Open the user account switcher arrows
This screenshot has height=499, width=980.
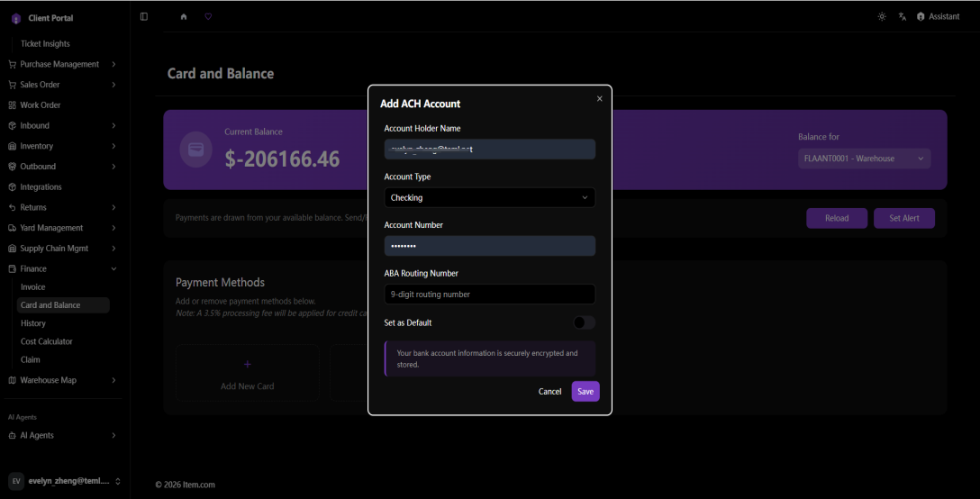click(117, 481)
